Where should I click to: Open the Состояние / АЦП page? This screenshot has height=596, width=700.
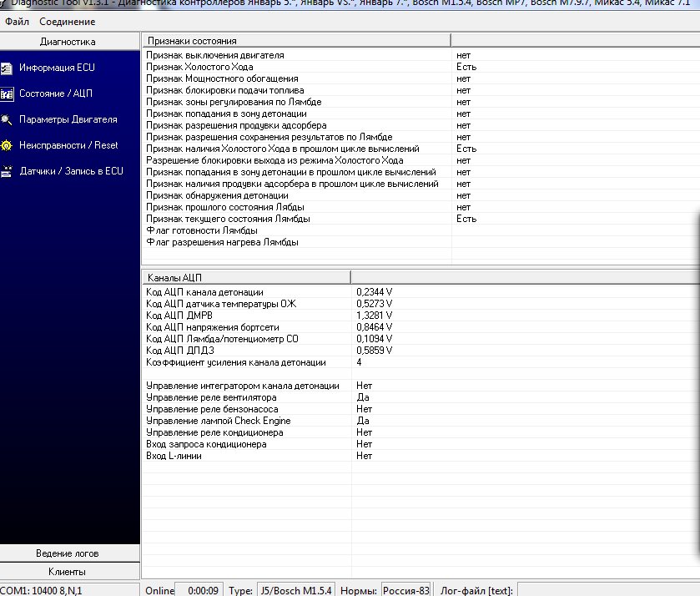(55, 93)
